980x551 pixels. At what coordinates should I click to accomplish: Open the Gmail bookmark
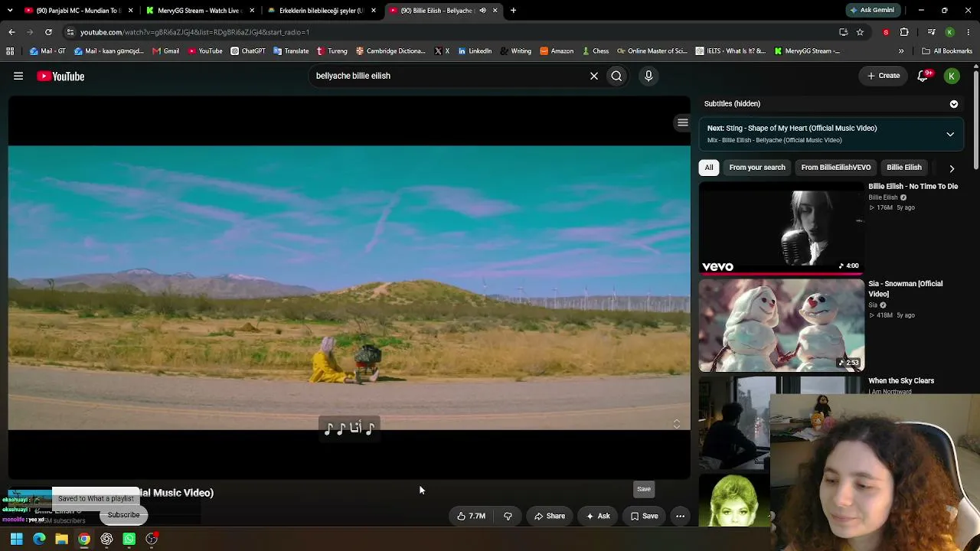pyautogui.click(x=165, y=51)
